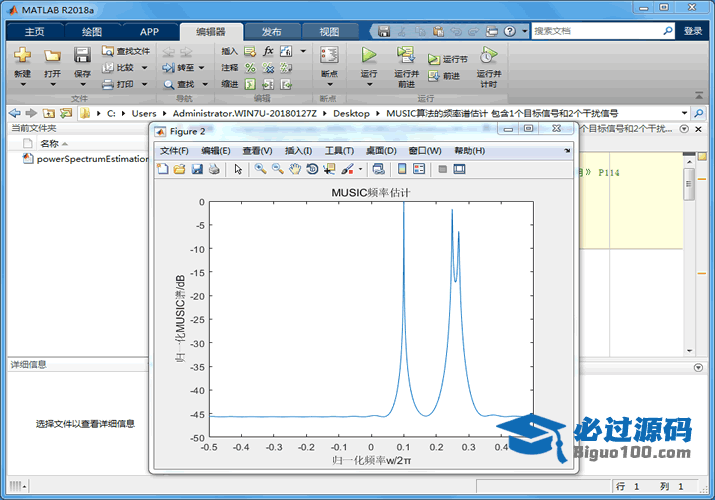Switch to the View (视图) tab
Image resolution: width=715 pixels, height=500 pixels.
point(329,31)
